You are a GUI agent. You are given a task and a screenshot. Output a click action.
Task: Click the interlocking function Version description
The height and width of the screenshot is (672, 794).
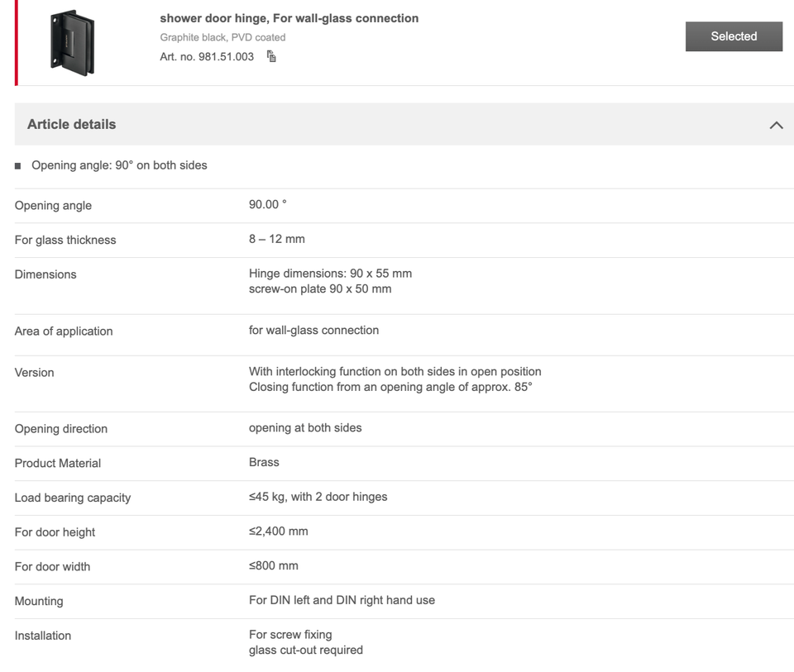point(395,372)
